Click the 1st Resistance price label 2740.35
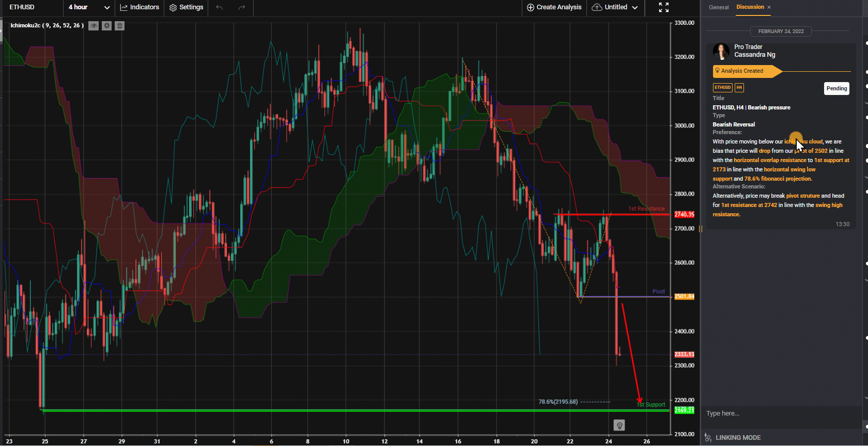 [x=684, y=214]
